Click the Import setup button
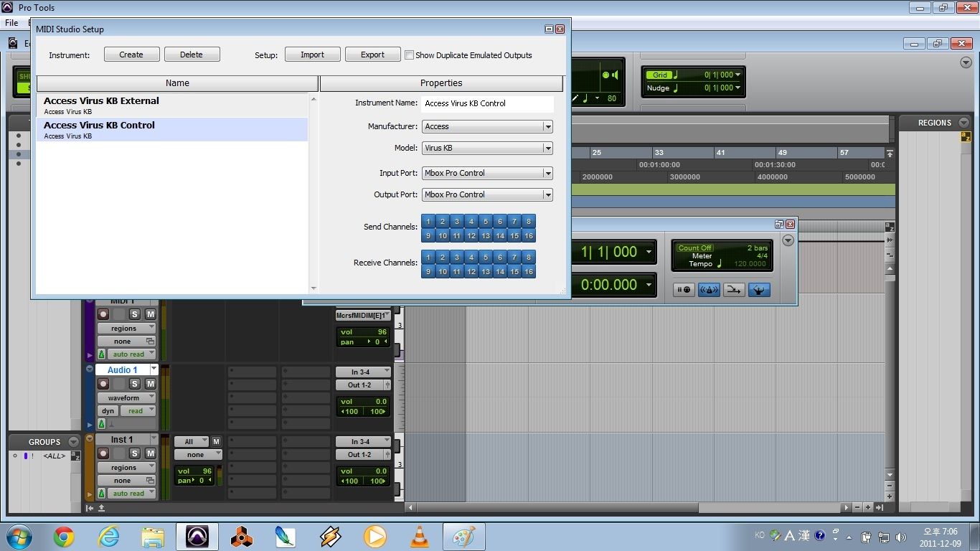Image resolution: width=980 pixels, height=551 pixels. pyautogui.click(x=312, y=55)
